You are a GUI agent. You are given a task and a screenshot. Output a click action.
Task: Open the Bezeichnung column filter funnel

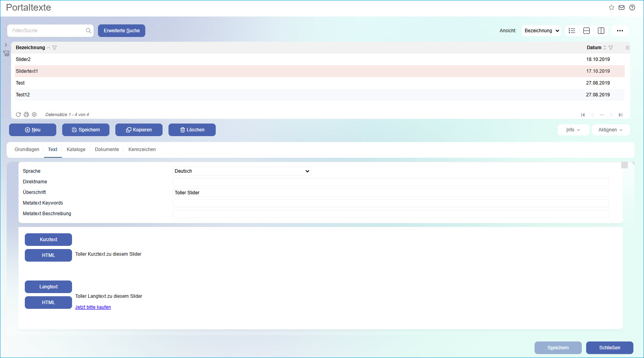point(55,48)
